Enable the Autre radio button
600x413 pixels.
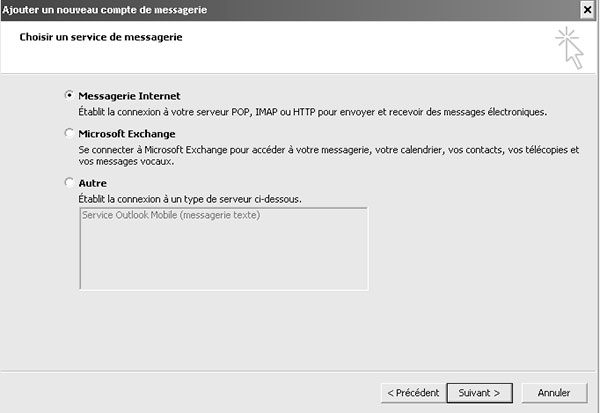pyautogui.click(x=69, y=182)
